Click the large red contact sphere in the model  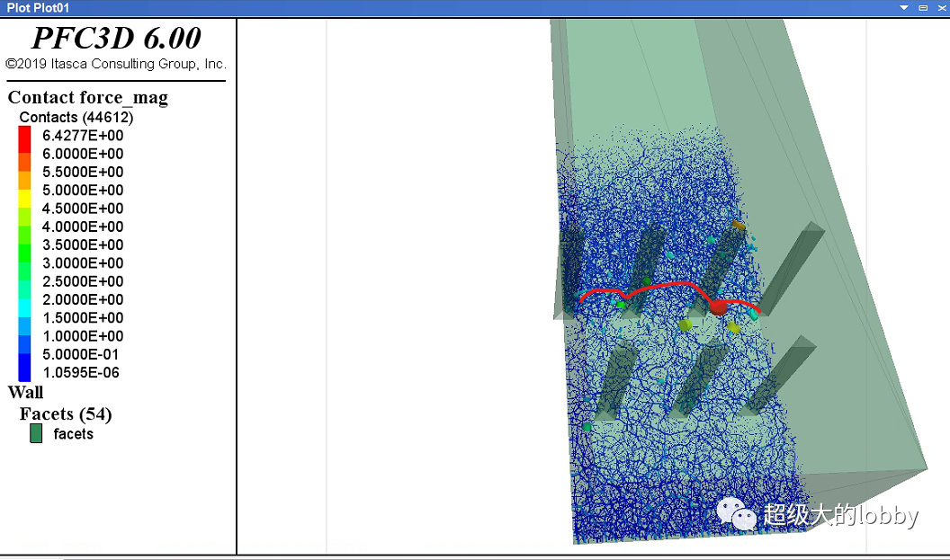coord(718,307)
